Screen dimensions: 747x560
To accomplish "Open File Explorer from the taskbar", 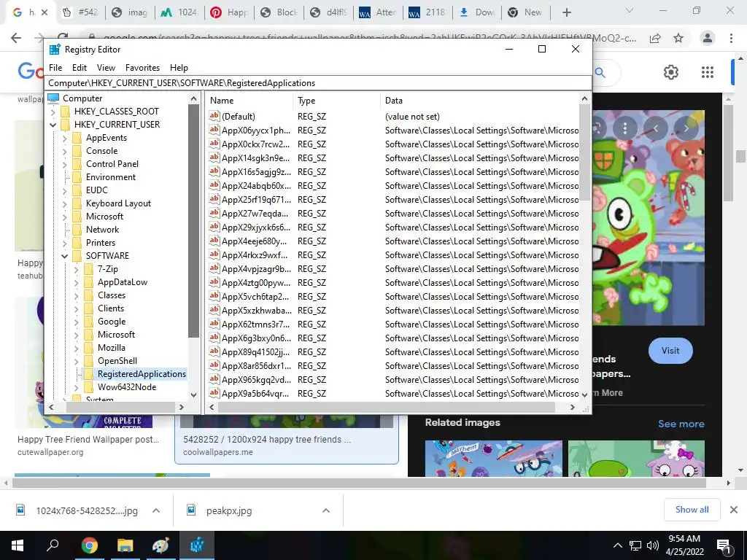I will (125, 545).
